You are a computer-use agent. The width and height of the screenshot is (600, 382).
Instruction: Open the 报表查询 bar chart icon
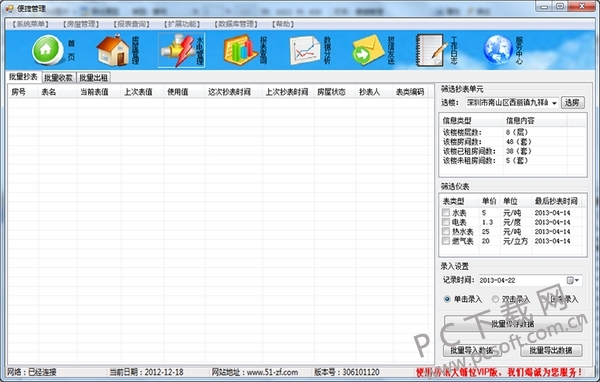(240, 51)
